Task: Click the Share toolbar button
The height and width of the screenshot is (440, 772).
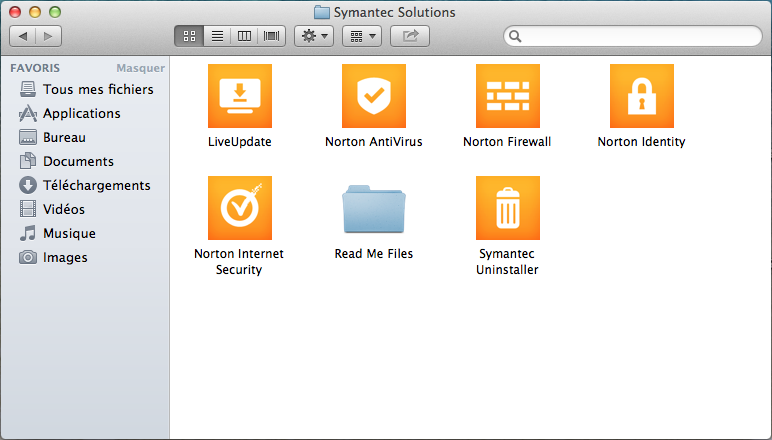Action: pos(410,36)
